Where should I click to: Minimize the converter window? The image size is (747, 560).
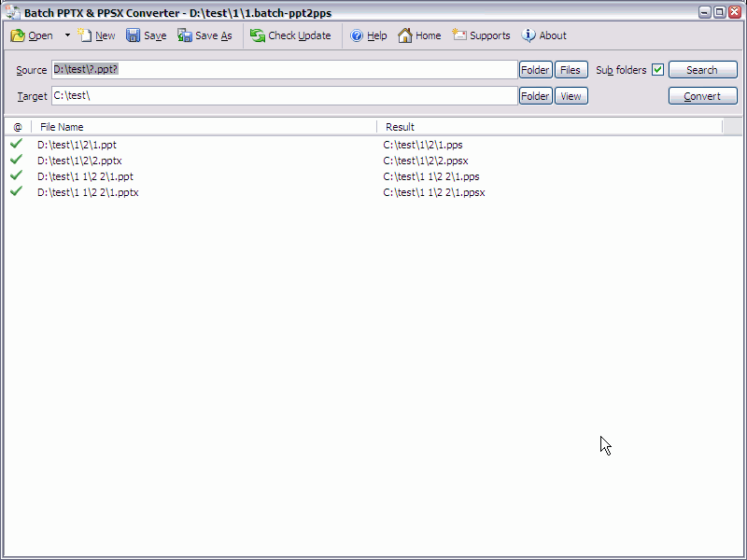[705, 12]
